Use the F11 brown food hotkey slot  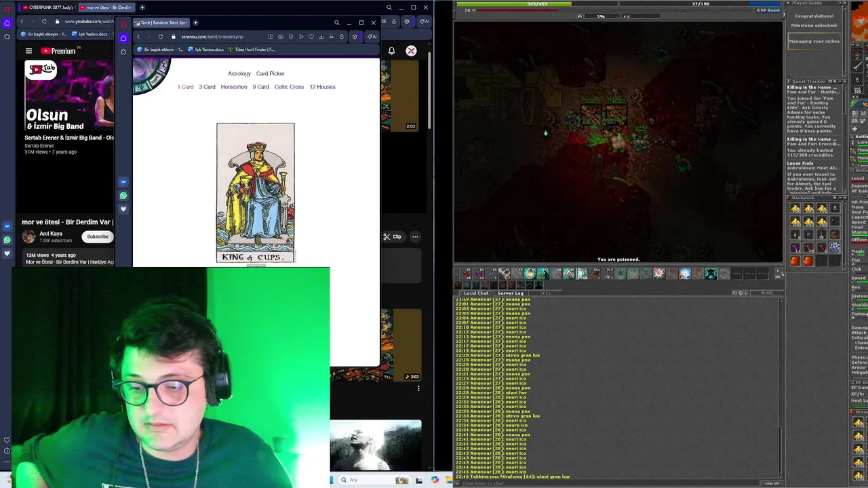pos(595,274)
